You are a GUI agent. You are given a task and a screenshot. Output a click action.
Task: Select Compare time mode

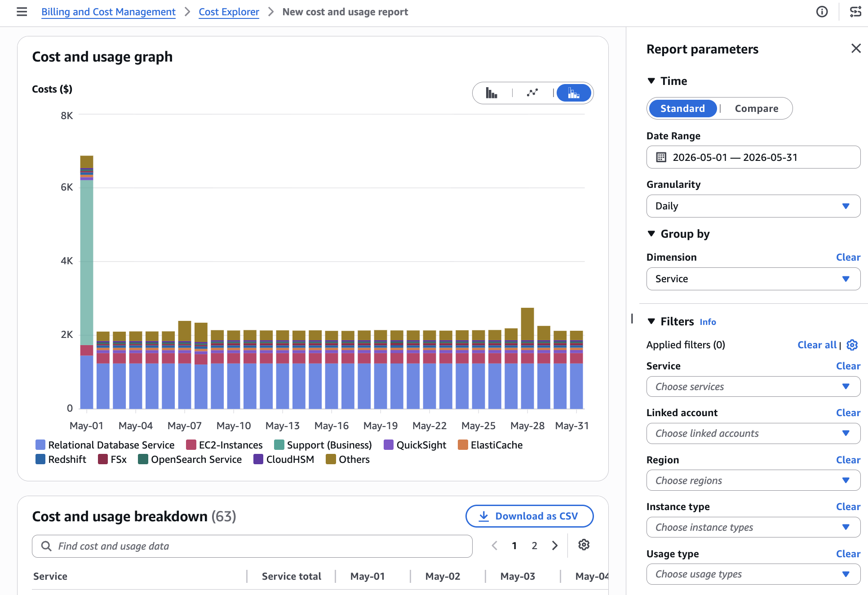[x=757, y=108]
